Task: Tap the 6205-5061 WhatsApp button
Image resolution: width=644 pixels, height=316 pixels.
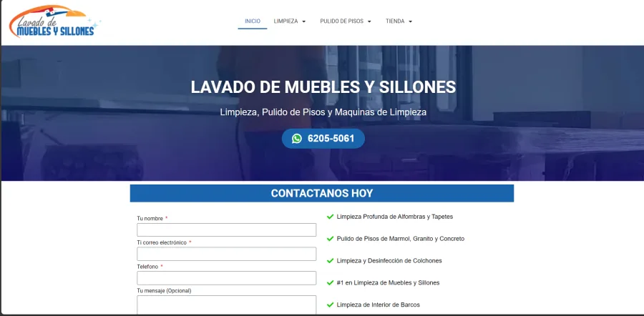Action: pyautogui.click(x=323, y=139)
